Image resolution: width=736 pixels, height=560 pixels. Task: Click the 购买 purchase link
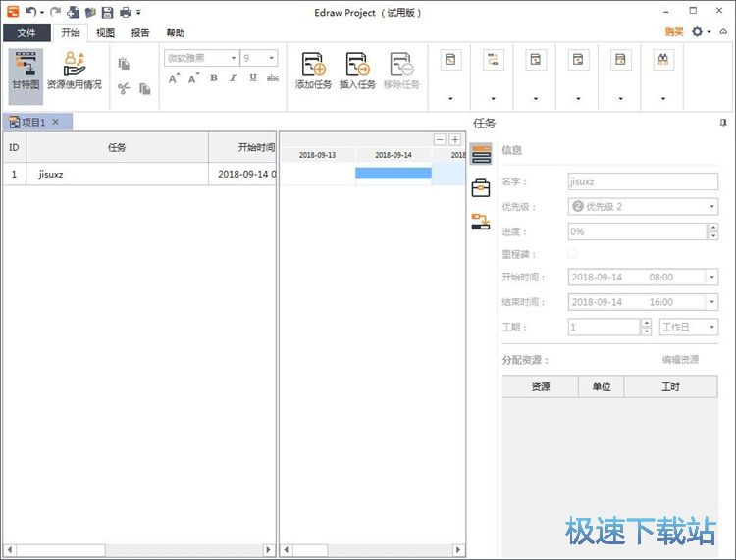pos(674,32)
